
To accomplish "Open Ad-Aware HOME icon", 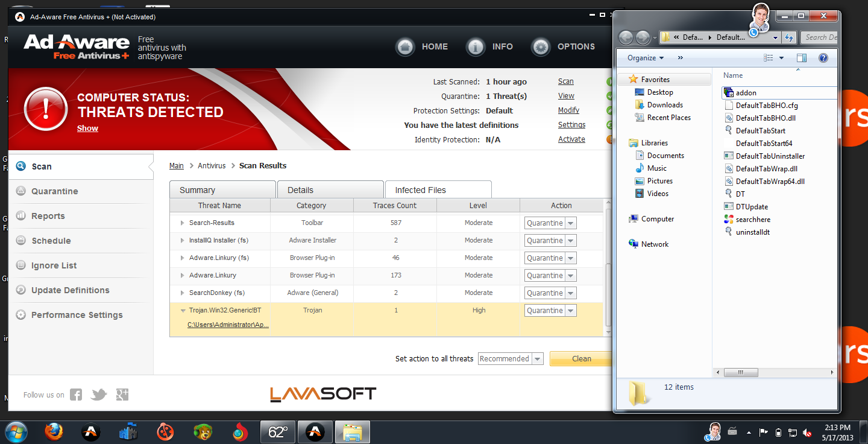I will tap(406, 46).
